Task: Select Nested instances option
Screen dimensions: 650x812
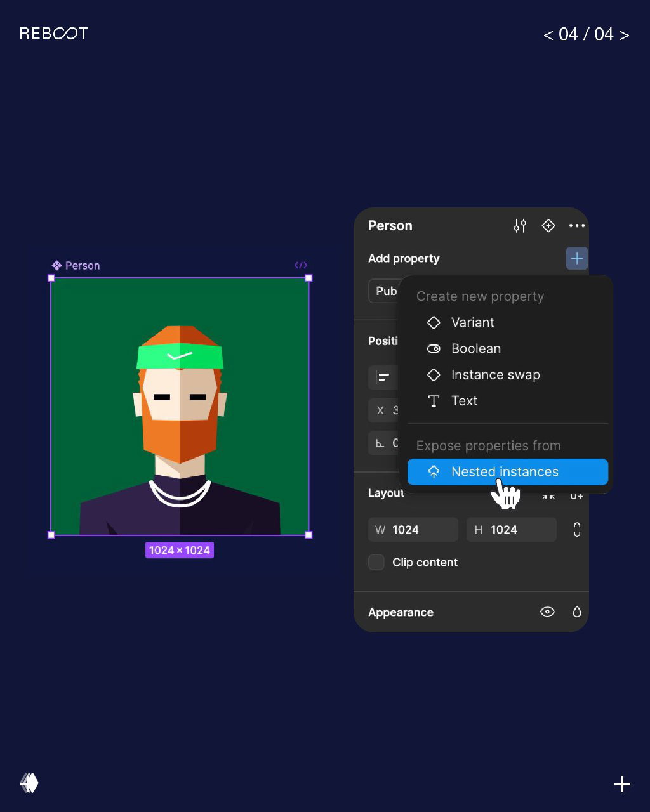Action: click(508, 472)
